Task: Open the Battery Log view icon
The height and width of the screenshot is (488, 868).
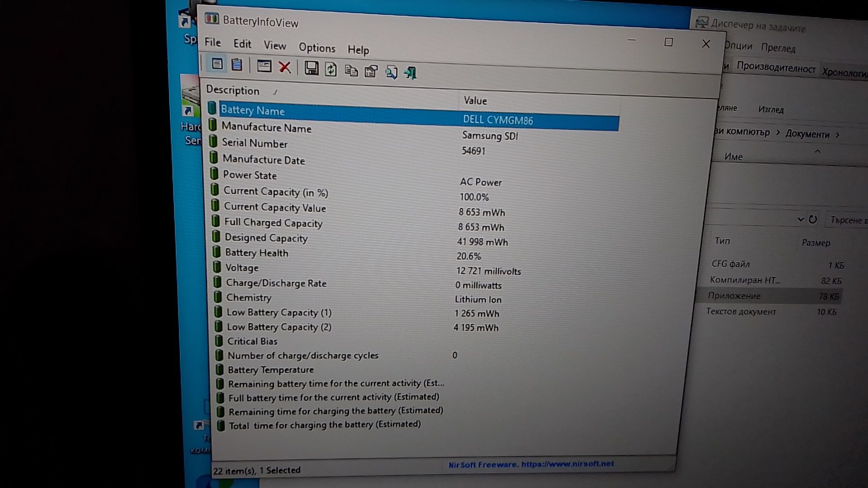Action: 236,65
